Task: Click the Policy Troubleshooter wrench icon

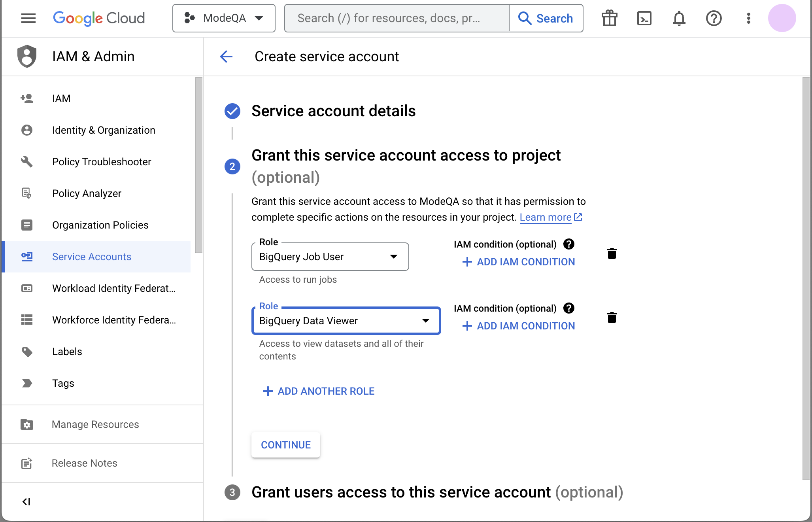Action: pos(26,162)
